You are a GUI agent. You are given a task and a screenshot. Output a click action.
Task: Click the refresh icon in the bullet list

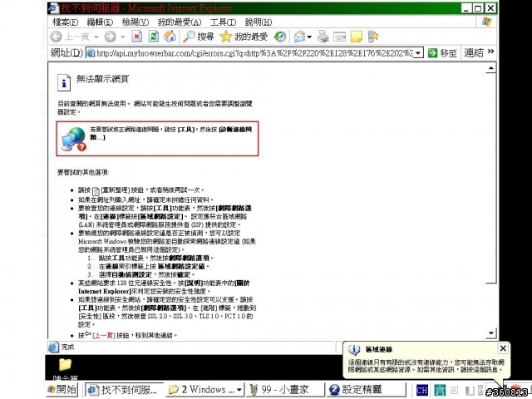click(96, 191)
